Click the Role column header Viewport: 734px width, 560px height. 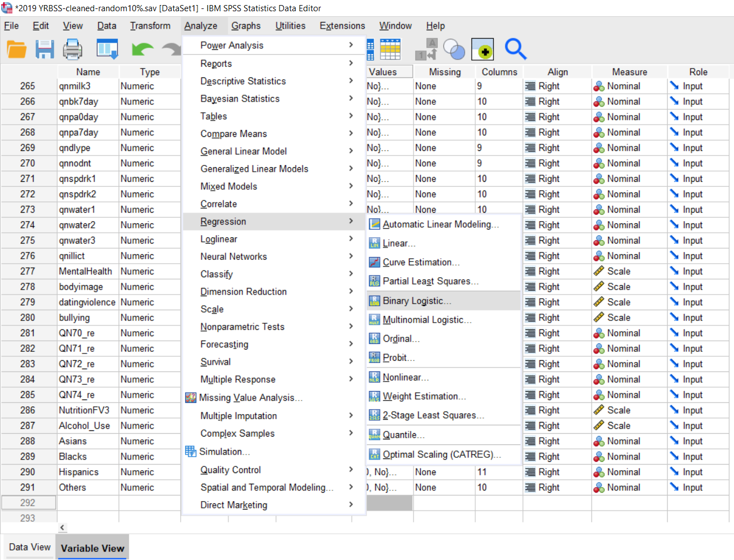tap(698, 72)
